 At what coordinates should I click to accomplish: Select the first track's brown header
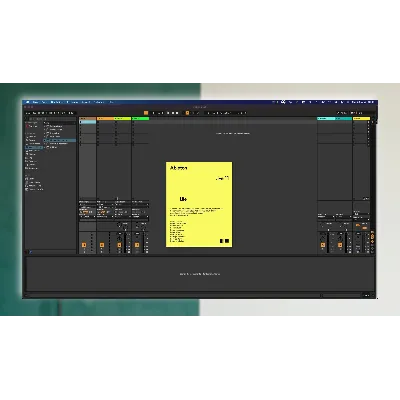(88, 118)
